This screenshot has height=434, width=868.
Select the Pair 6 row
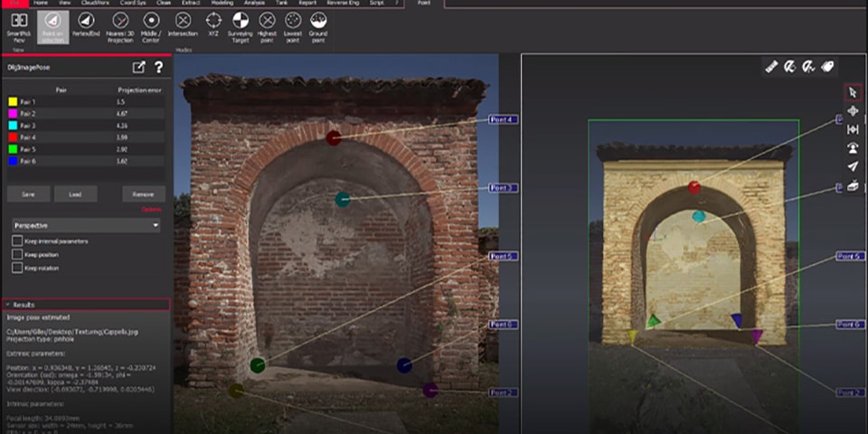[x=86, y=161]
